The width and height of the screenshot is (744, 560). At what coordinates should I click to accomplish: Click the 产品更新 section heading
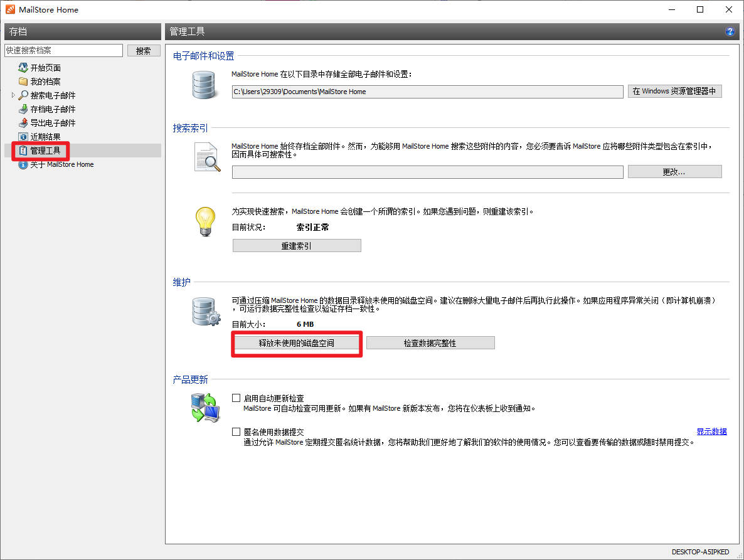click(x=190, y=379)
